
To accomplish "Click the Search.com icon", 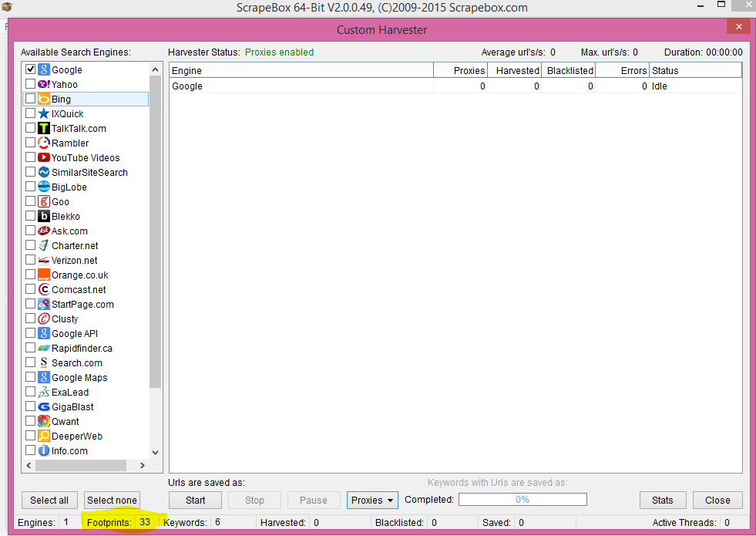I will tap(44, 362).
